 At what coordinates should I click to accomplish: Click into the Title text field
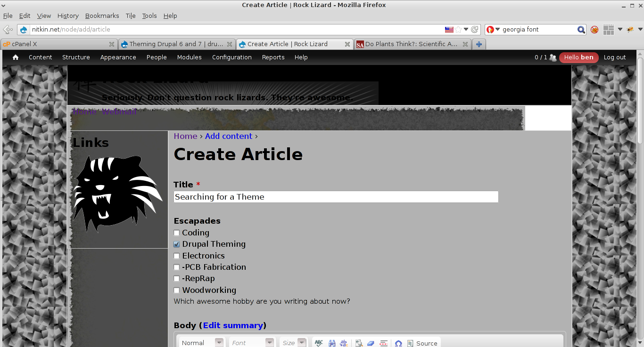click(336, 197)
